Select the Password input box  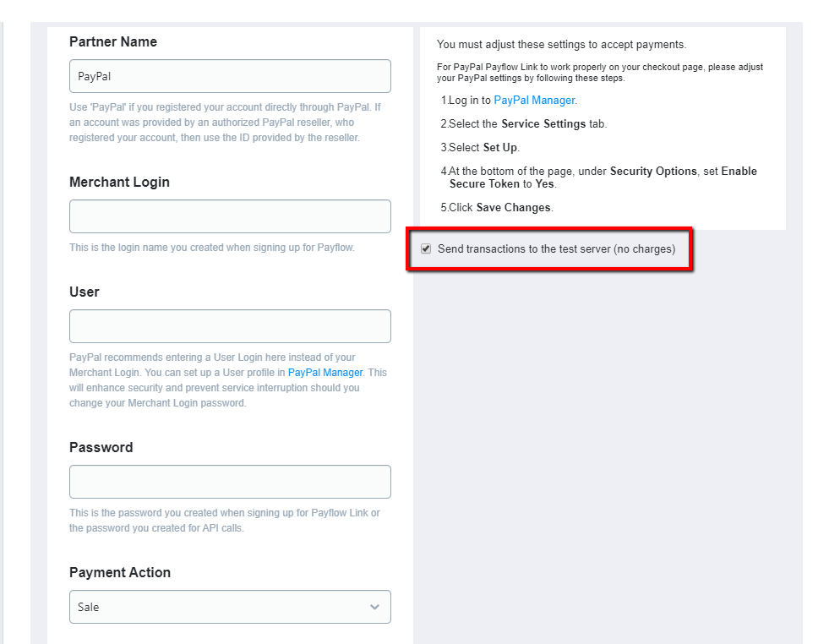pyautogui.click(x=230, y=482)
